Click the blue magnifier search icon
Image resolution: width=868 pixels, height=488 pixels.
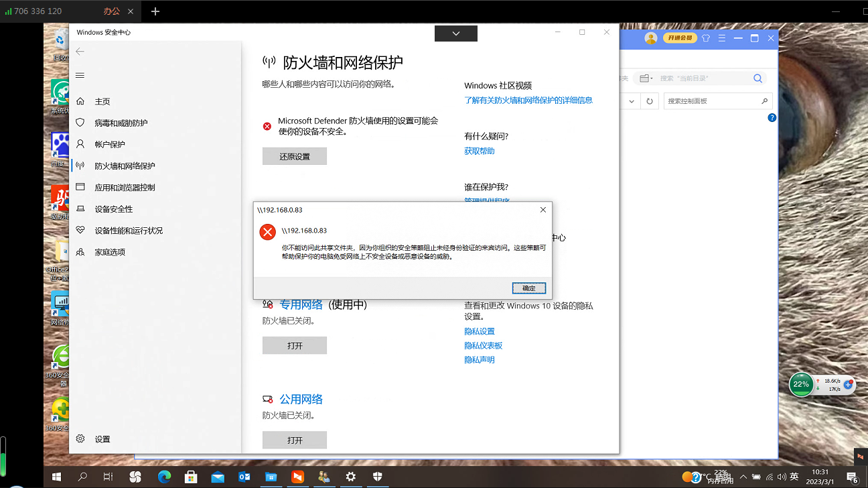pyautogui.click(x=757, y=78)
